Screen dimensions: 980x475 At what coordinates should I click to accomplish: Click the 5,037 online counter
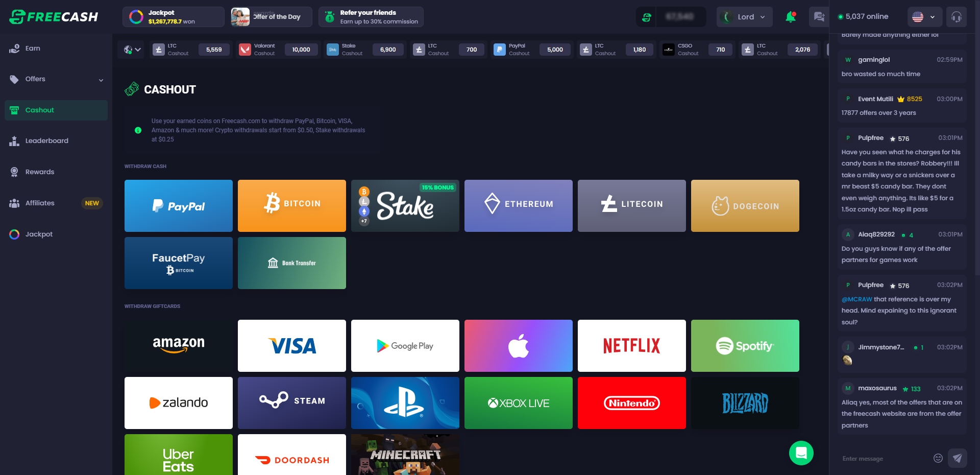[863, 17]
